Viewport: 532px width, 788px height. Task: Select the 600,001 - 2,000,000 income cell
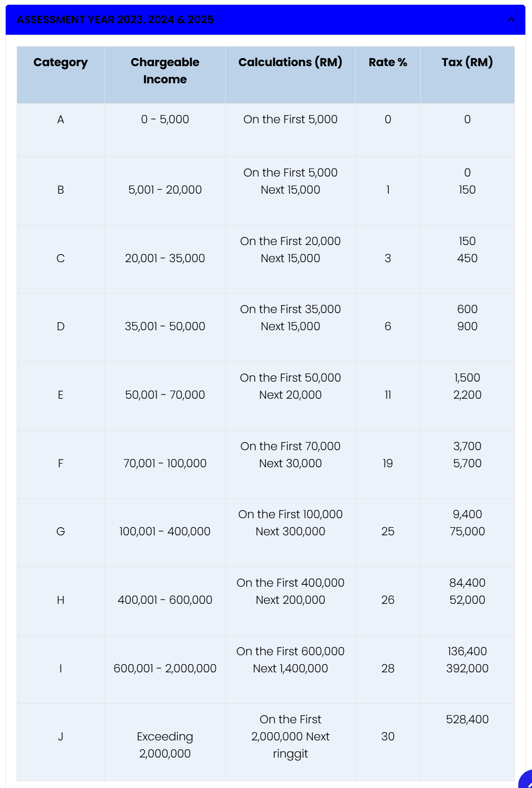click(x=165, y=669)
